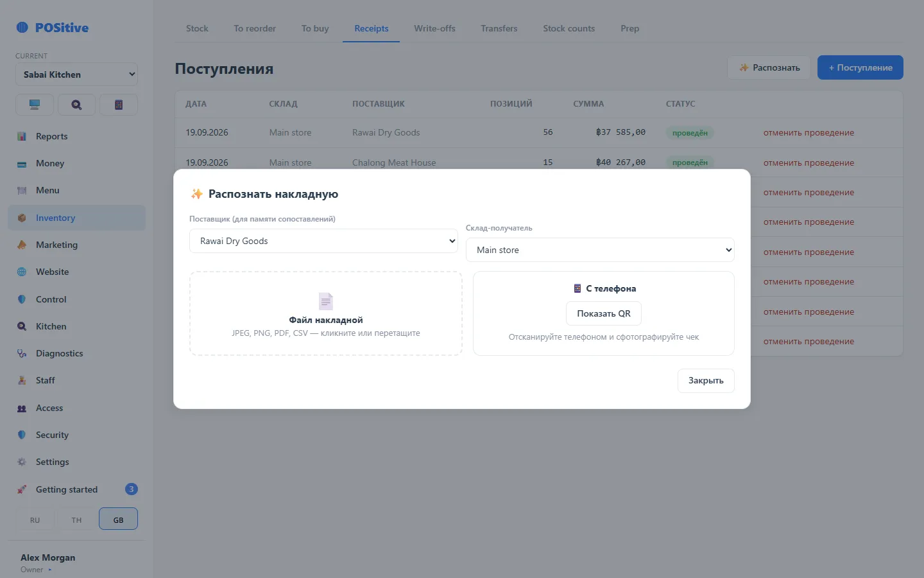
Task: Open the To reorder tab
Action: click(255, 28)
